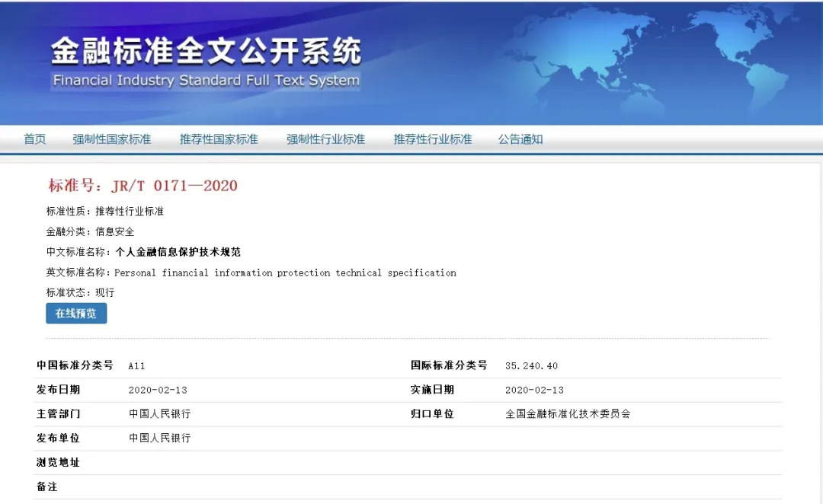Click the 主管部门 value 中国人民银行
The image size is (823, 504).
pyautogui.click(x=159, y=414)
